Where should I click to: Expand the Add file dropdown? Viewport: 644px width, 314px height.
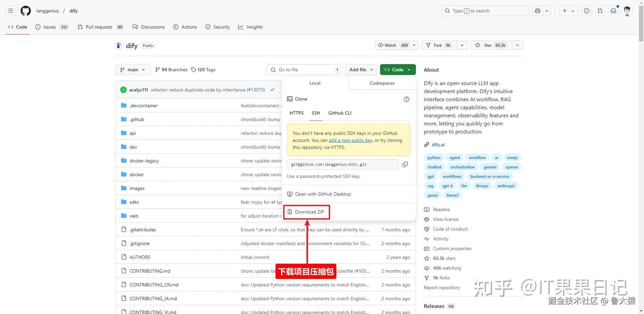tap(360, 69)
